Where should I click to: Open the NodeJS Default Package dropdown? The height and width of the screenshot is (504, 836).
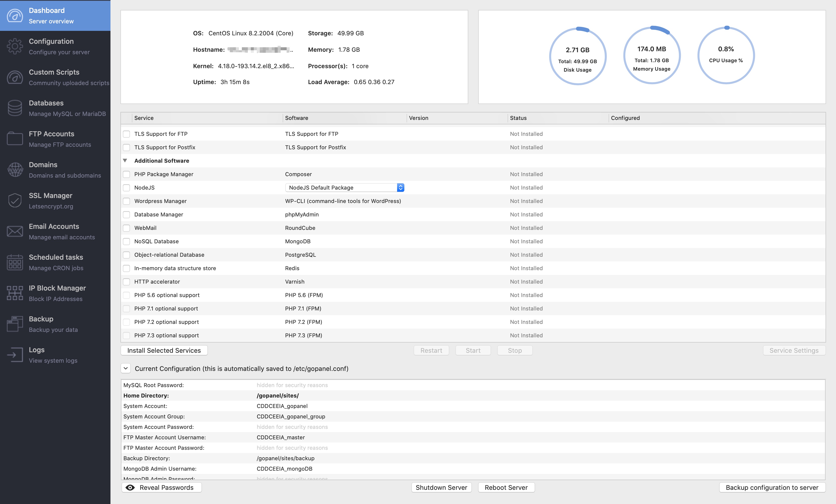coord(344,188)
